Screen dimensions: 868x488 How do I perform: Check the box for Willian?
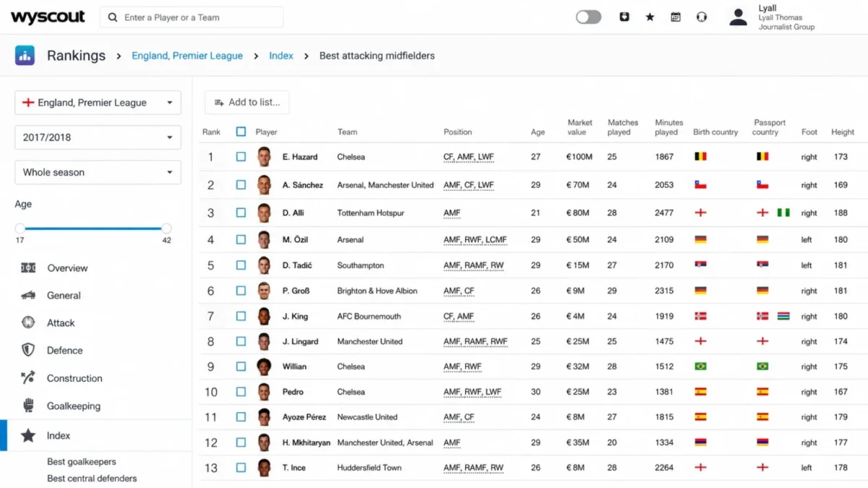[x=241, y=367]
